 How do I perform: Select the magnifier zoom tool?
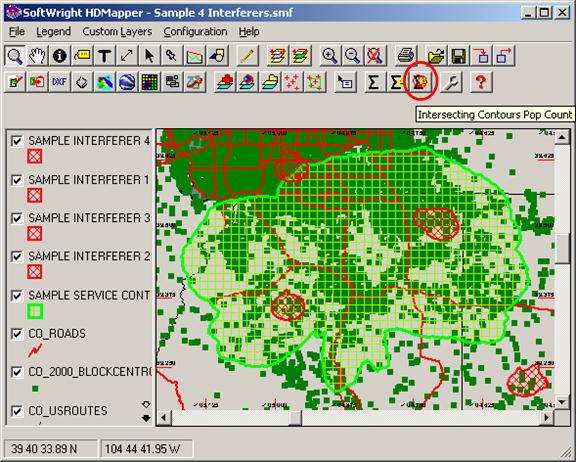pos(15,56)
